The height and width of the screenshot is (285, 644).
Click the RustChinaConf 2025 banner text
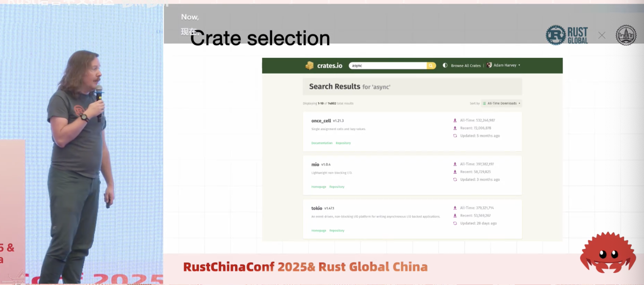coord(305,267)
